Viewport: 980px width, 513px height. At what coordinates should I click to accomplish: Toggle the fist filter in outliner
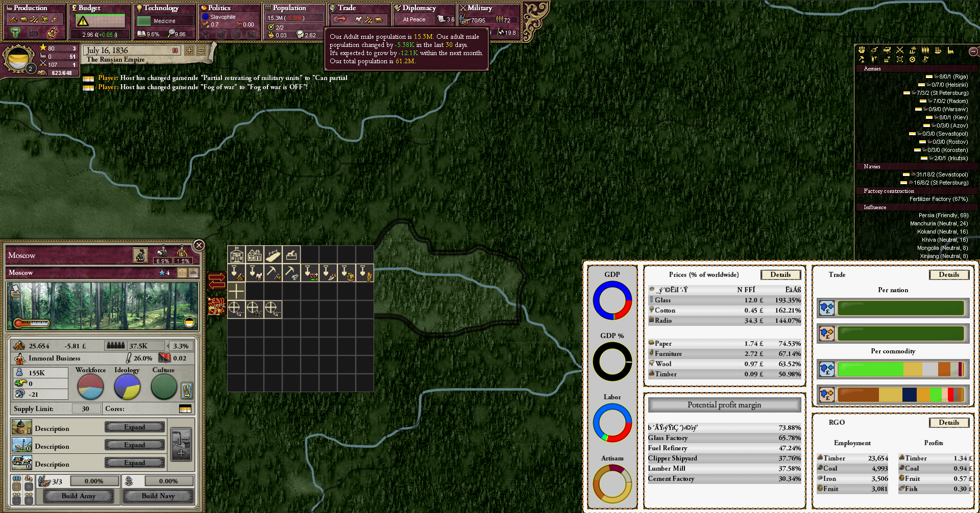pyautogui.click(x=862, y=50)
